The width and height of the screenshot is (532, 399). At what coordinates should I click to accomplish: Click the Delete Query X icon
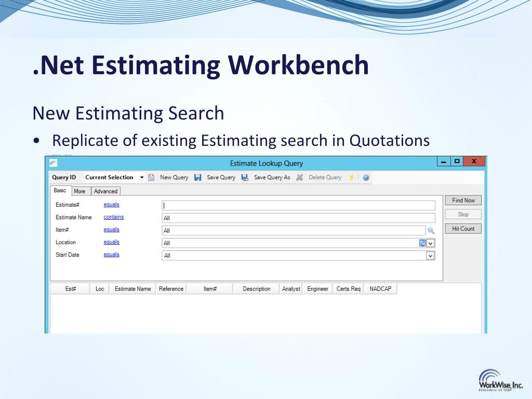tap(300, 177)
